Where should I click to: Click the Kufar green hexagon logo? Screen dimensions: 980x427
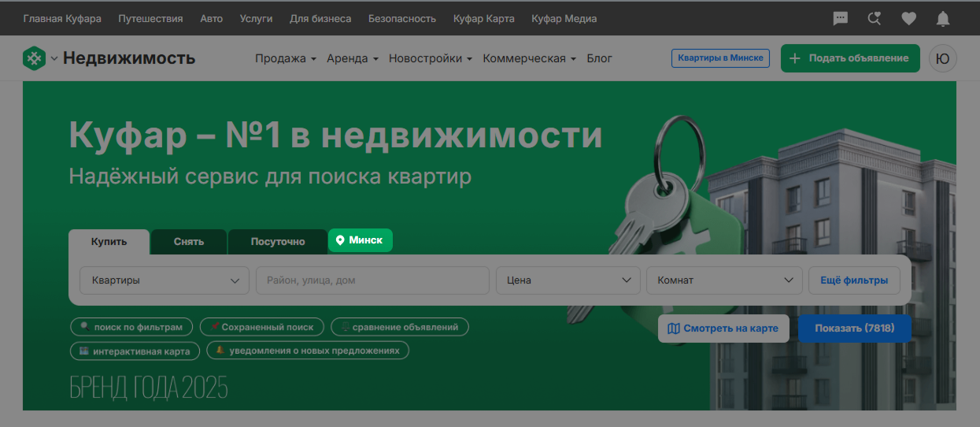pyautogui.click(x=35, y=58)
